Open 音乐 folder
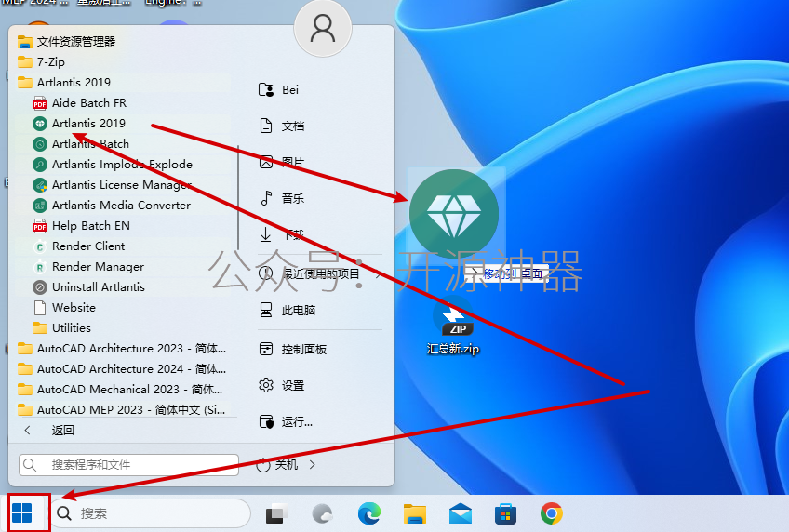Viewport: 789px width, 532px height. click(282, 198)
